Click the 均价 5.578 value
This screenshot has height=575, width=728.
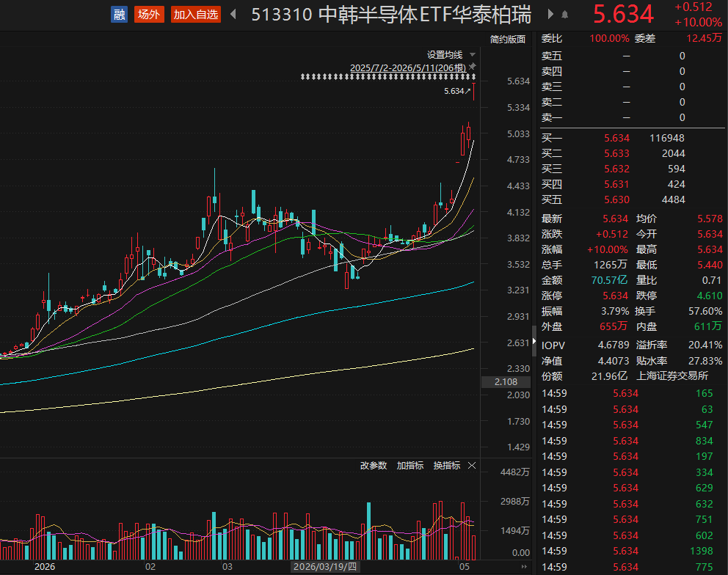click(x=710, y=219)
